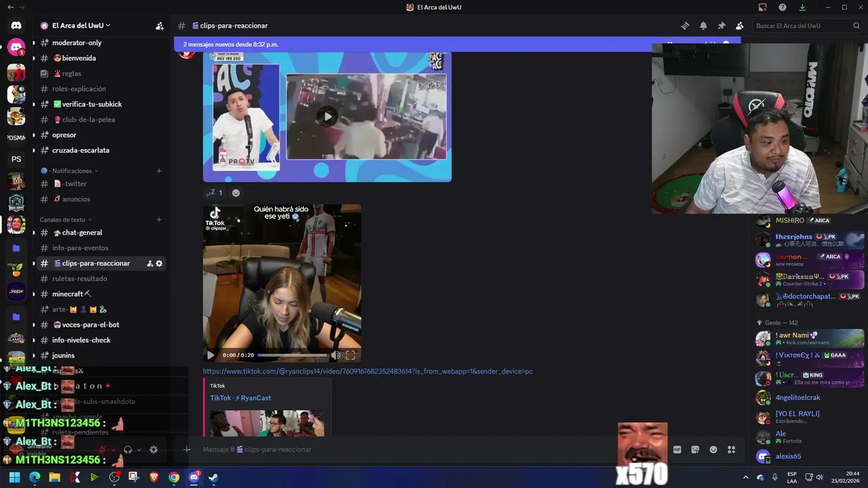Open yeti video in fullscreen
Viewport: 868px width, 488px height.
(351, 355)
